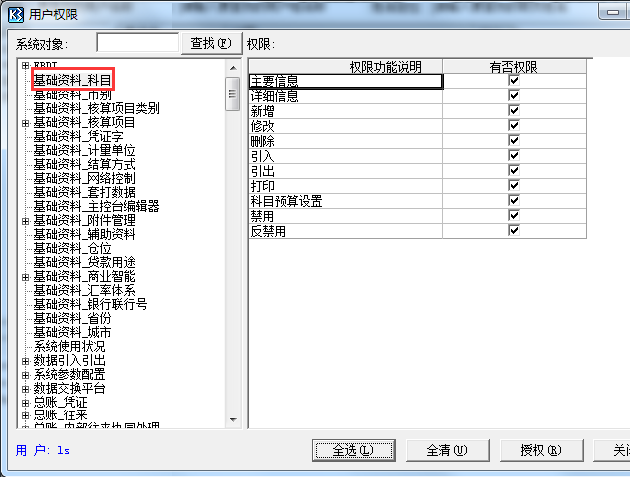Click the 系统对象 search input field
The height and width of the screenshot is (477, 630).
137,43
